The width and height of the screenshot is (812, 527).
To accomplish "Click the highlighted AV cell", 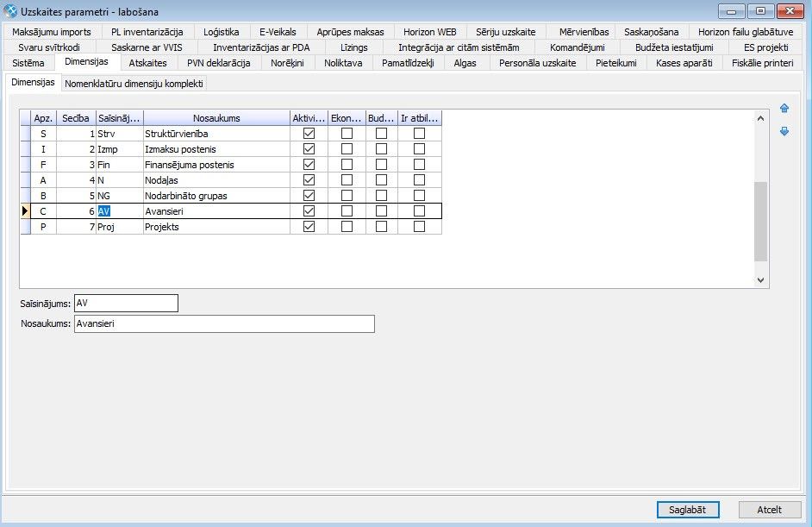I will tap(120, 211).
